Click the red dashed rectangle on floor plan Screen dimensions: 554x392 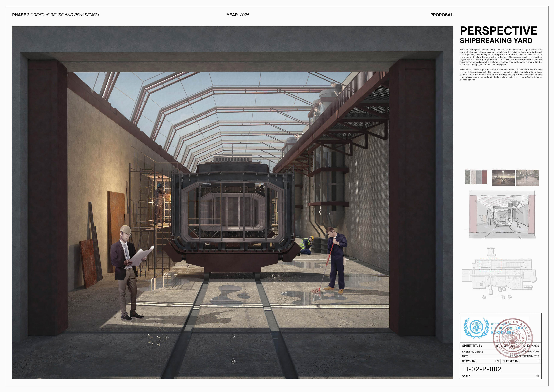(x=490, y=265)
